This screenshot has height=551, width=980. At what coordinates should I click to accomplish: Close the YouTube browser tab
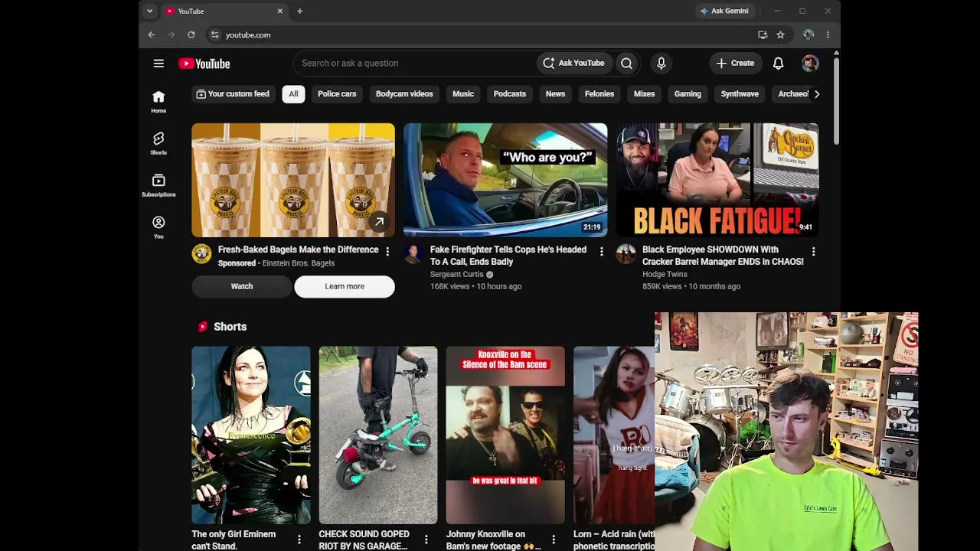pyautogui.click(x=280, y=11)
